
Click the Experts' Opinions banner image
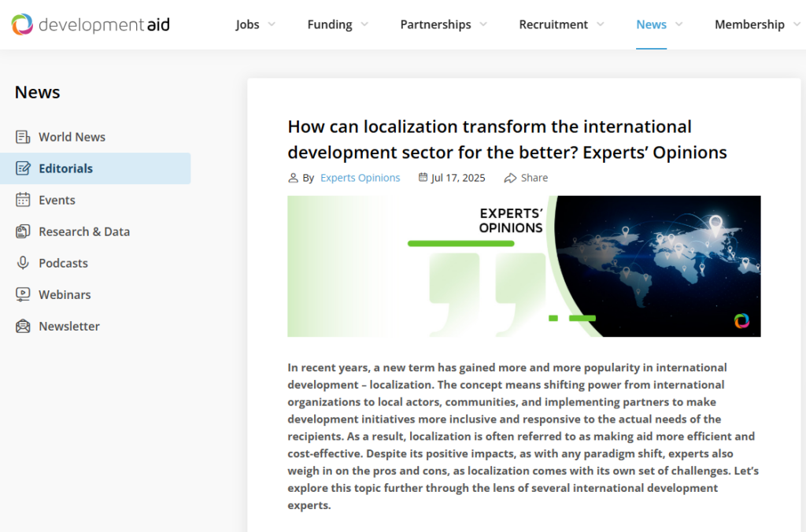pos(523,266)
